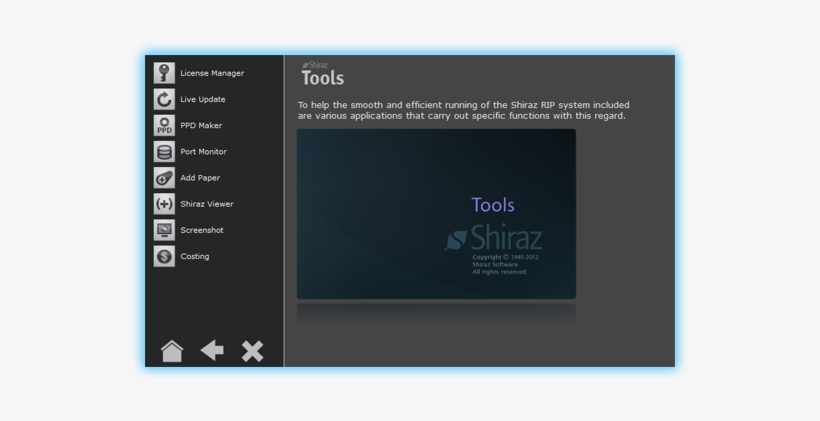Launch PPD Maker via its icon
Viewport: 820px width, 421px height.
point(164,126)
